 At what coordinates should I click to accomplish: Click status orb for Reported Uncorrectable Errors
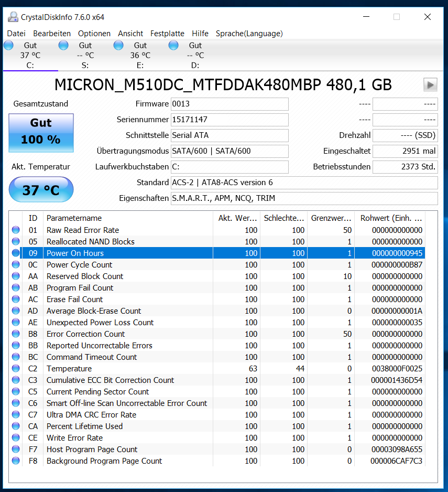(x=16, y=346)
